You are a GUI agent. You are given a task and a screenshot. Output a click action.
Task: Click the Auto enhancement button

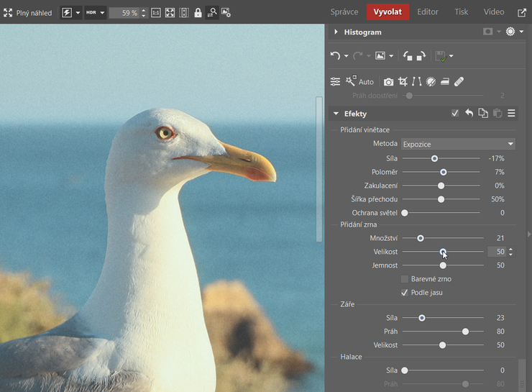[x=359, y=82]
